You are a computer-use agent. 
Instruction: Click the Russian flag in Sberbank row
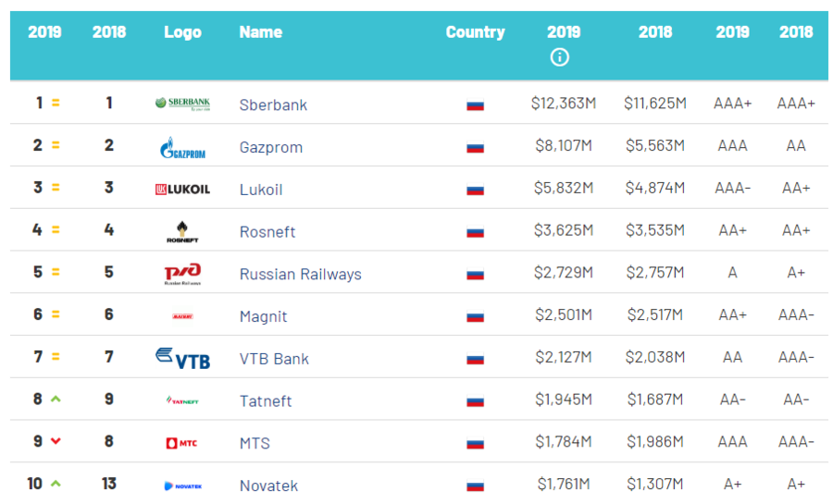(x=475, y=104)
